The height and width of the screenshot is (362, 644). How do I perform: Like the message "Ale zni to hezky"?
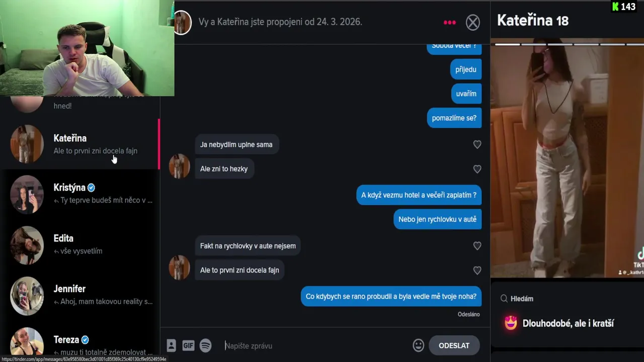click(477, 169)
